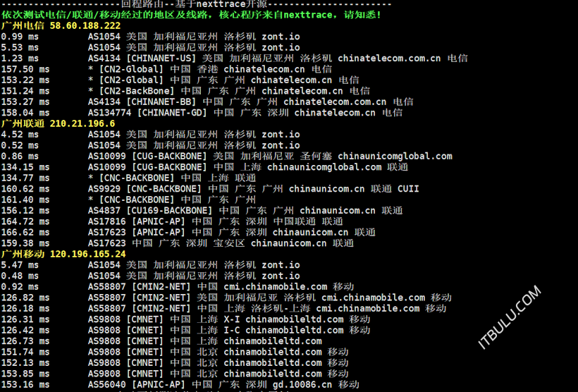Click the CUII label
Viewport: 578px width, 392px height.
408,189
